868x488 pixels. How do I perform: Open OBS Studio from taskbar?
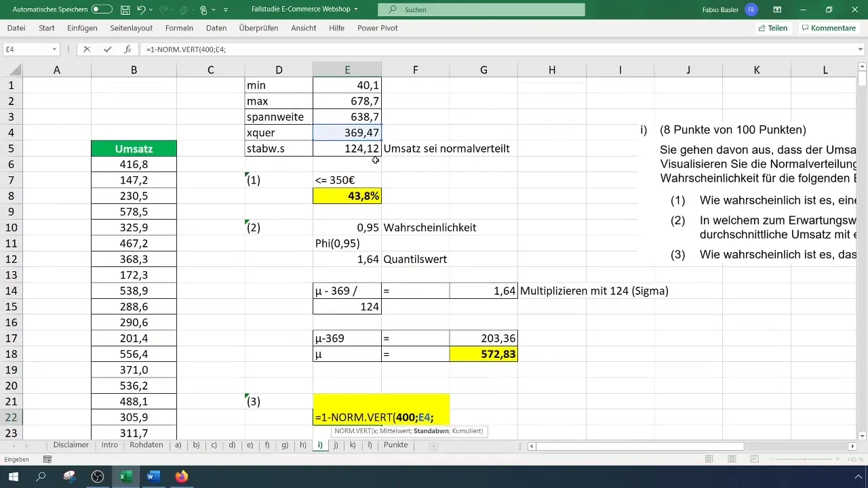pyautogui.click(x=98, y=476)
